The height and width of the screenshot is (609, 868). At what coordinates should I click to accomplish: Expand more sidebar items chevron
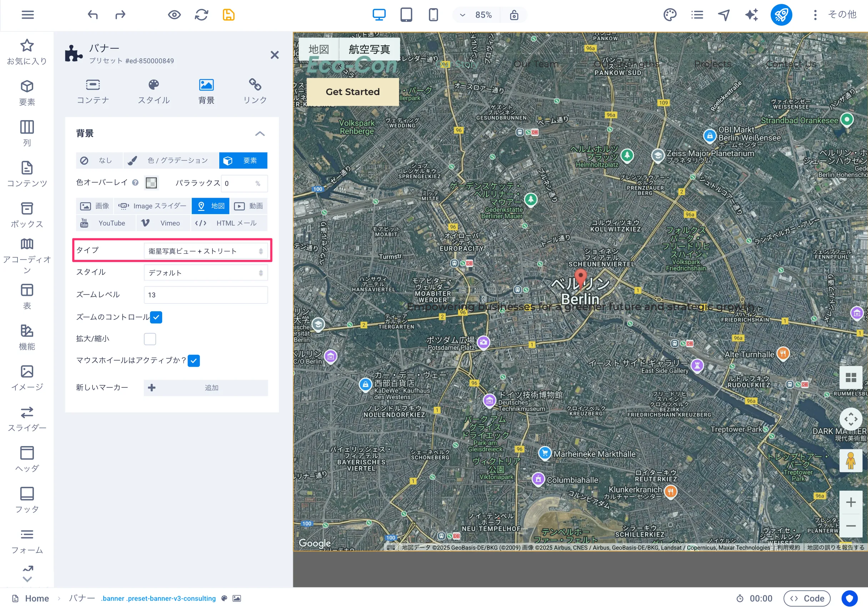(x=27, y=579)
